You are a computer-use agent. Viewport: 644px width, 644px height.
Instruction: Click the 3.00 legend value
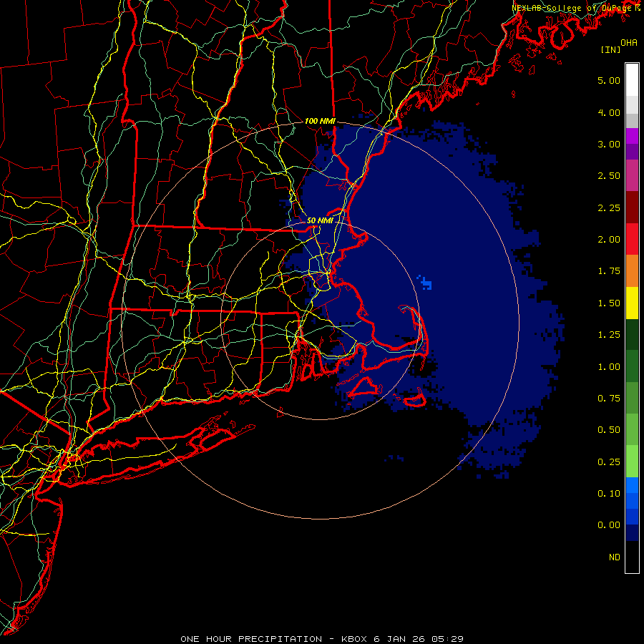click(609, 144)
